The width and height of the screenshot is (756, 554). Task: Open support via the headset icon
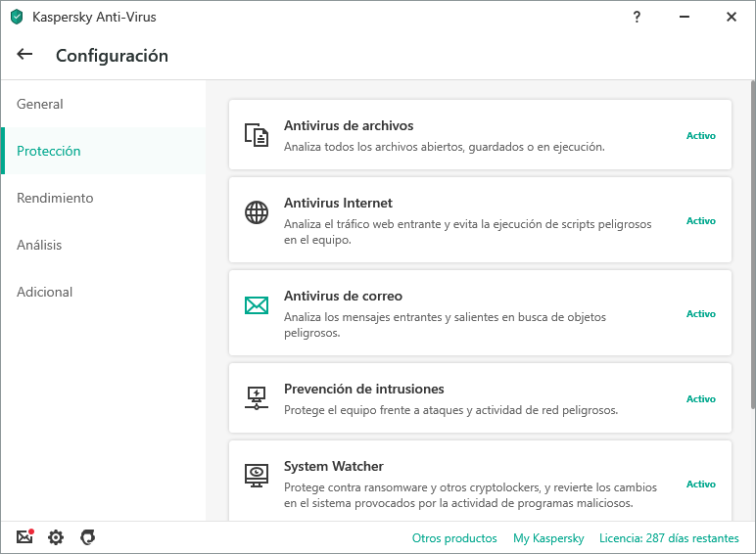[x=87, y=537]
